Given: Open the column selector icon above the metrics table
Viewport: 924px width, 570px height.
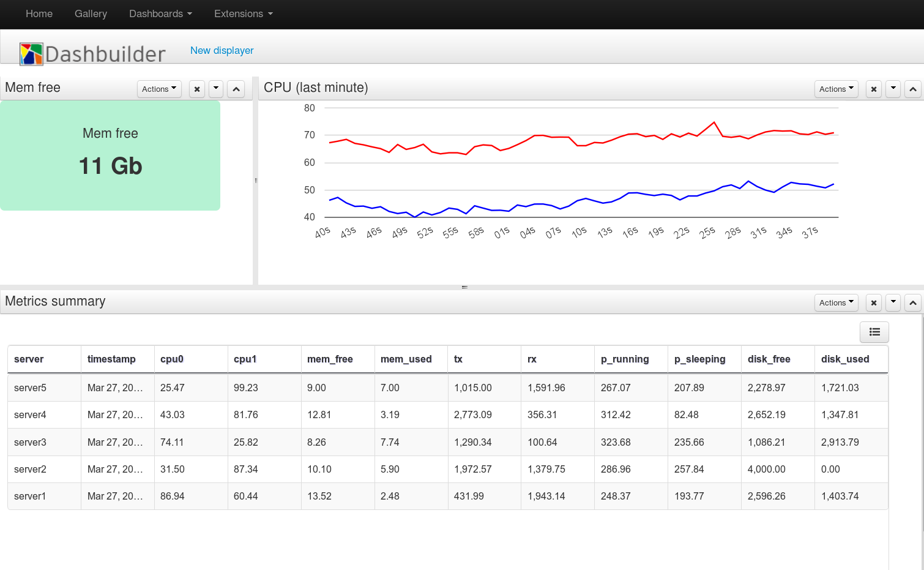Looking at the screenshot, I should (x=874, y=332).
